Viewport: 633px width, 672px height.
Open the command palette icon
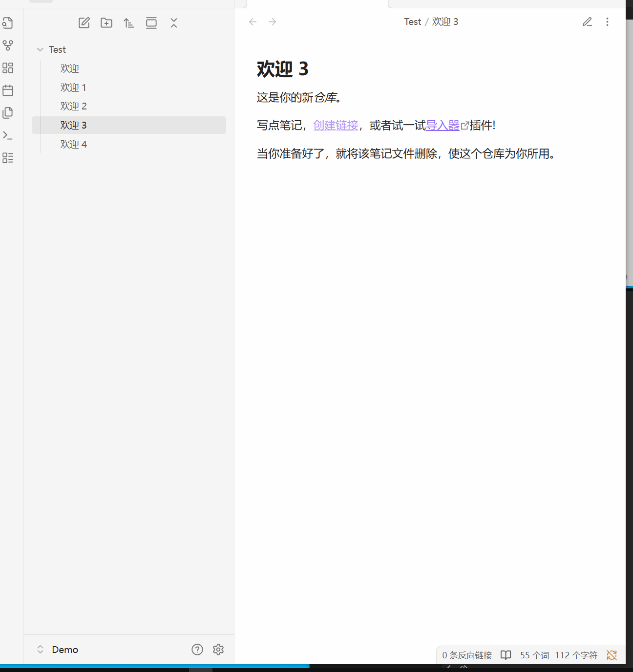pos(8,135)
